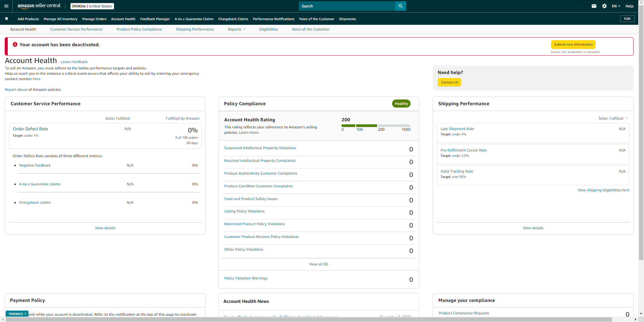Click View all (0) policy violations

coord(319,264)
